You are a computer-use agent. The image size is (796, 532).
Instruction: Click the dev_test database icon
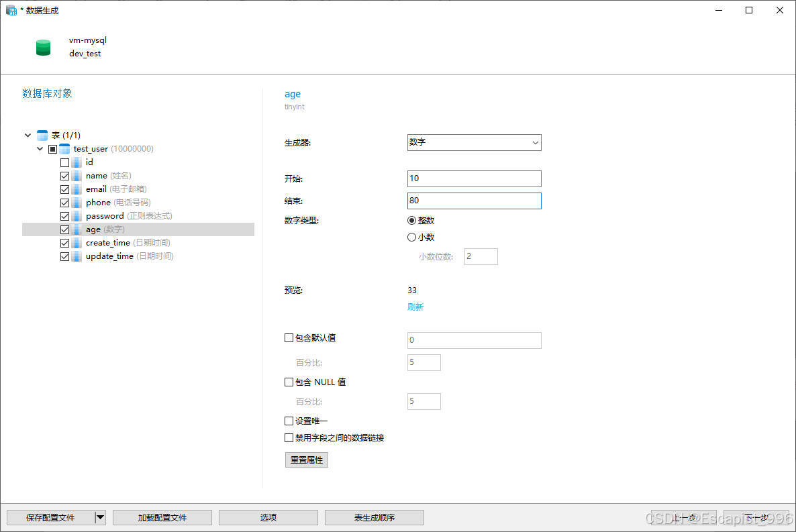[x=43, y=47]
